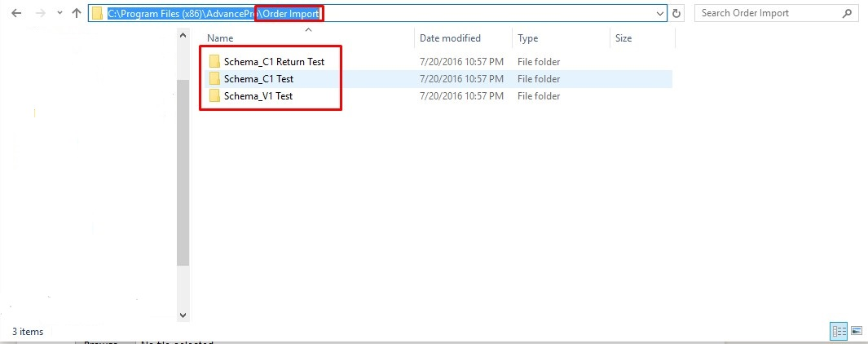Screen dimensions: 868x344
Task: Select the Schema_C1 Return Test folder icon
Action: coord(215,62)
